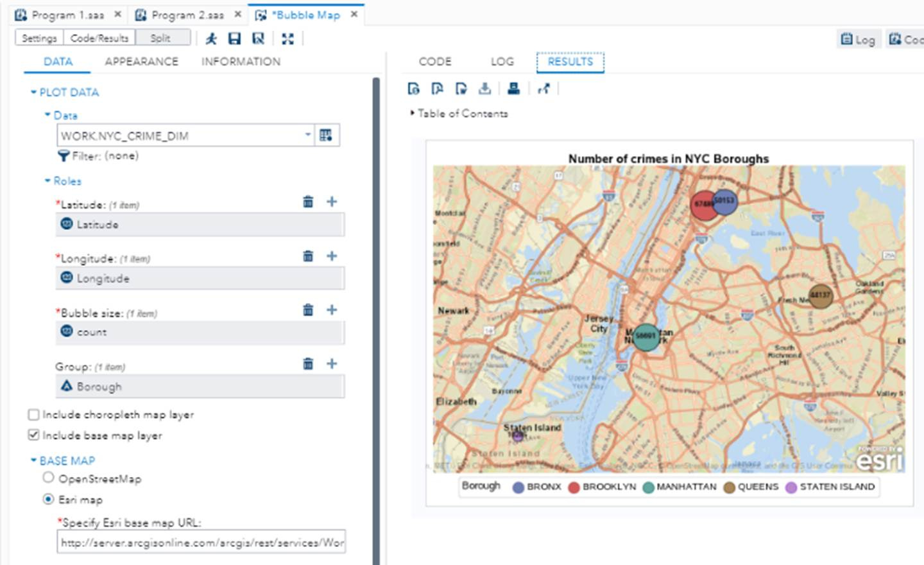Click the filter funnel icon
The height and width of the screenshot is (565, 924).
click(x=64, y=155)
